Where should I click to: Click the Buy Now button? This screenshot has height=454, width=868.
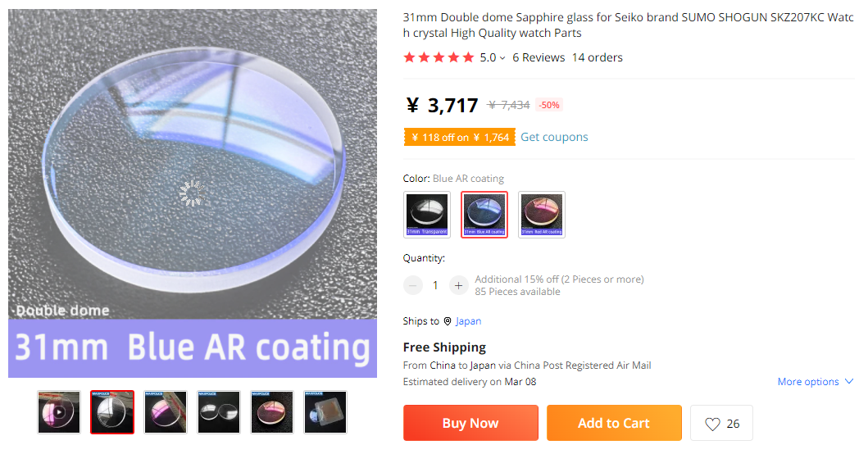[x=470, y=423]
